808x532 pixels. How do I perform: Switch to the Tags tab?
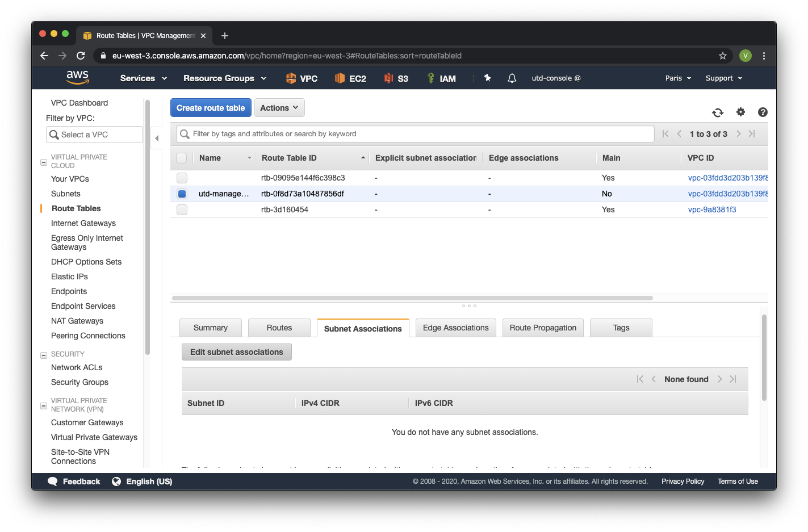click(621, 328)
